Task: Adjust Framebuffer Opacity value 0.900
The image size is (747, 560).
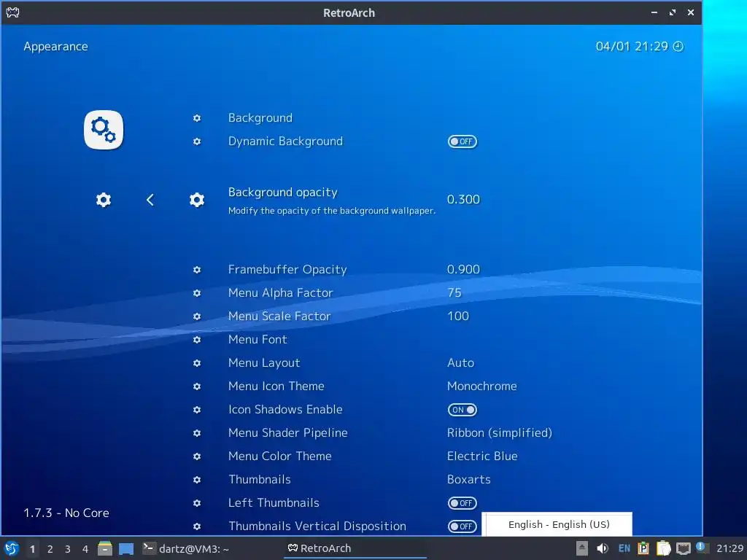Action: (x=463, y=270)
